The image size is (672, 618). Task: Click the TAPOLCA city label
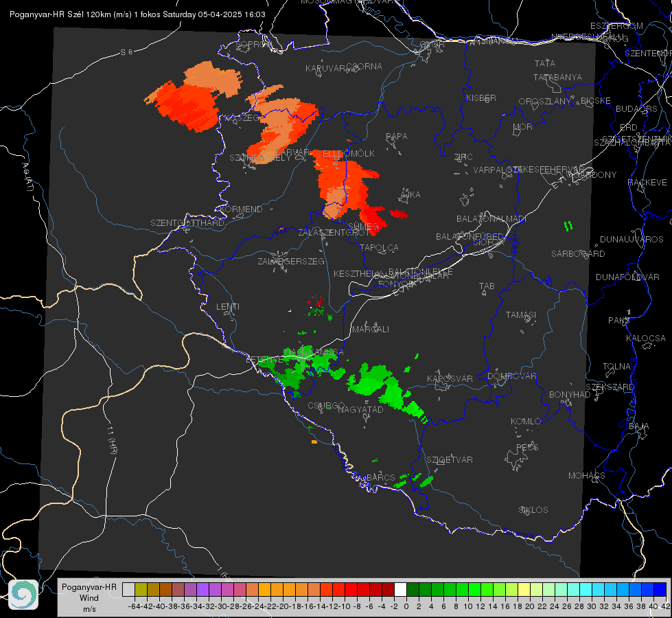[x=379, y=247]
